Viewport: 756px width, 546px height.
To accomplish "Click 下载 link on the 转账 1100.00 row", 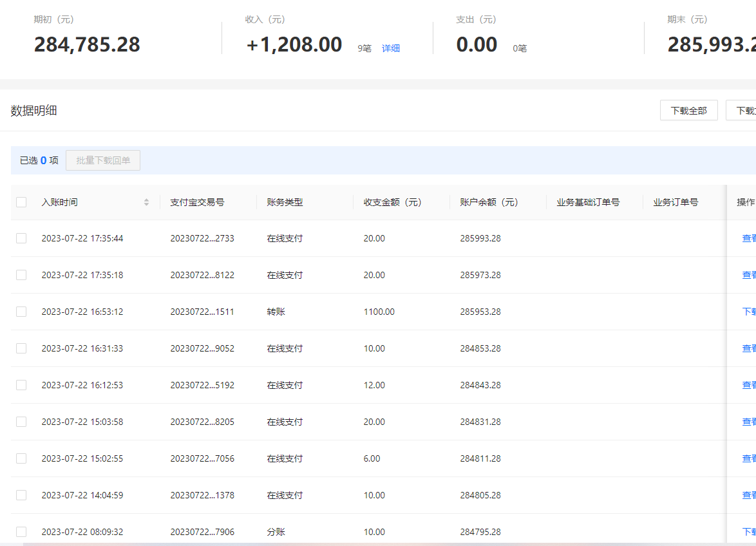I will [x=749, y=312].
